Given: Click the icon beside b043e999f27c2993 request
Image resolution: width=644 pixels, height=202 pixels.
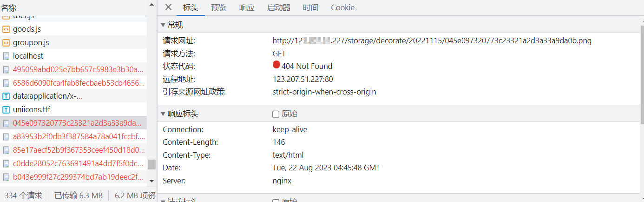Looking at the screenshot, I should click(6, 177).
